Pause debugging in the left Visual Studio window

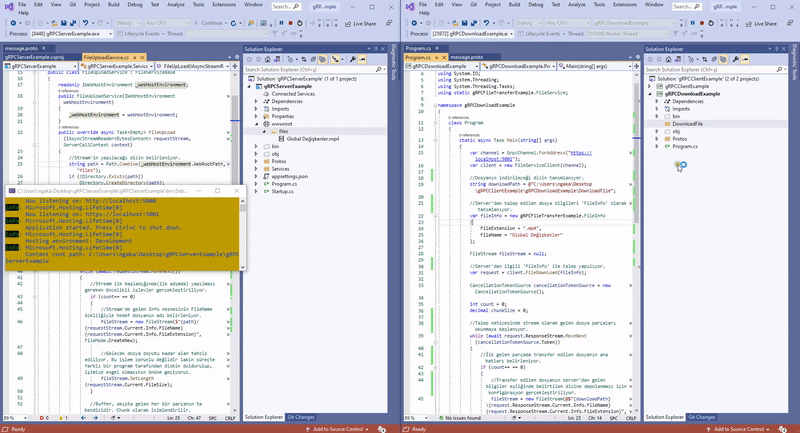281,23
